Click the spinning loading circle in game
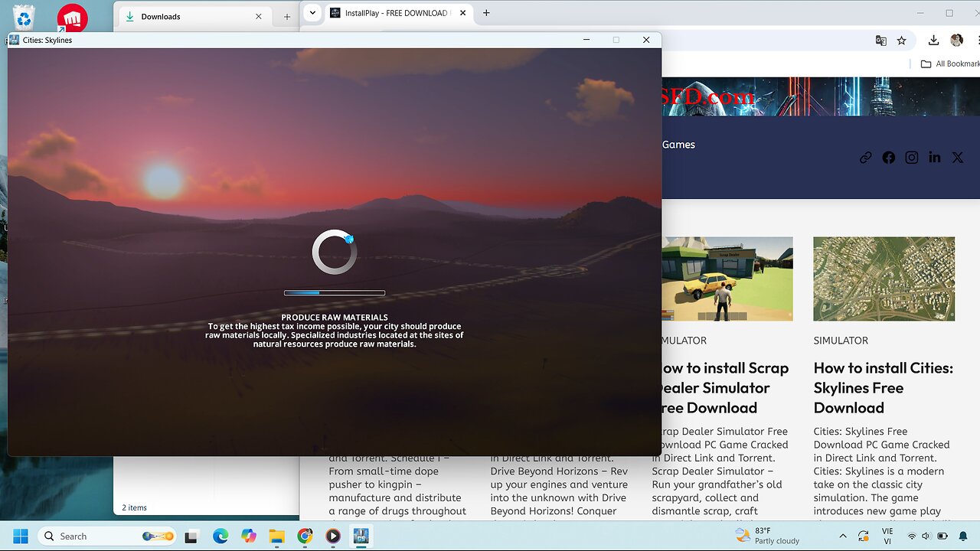980x551 pixels. (x=335, y=252)
